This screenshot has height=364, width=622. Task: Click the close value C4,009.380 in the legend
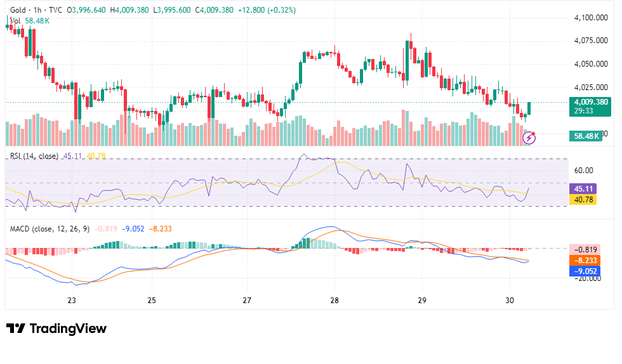[215, 10]
